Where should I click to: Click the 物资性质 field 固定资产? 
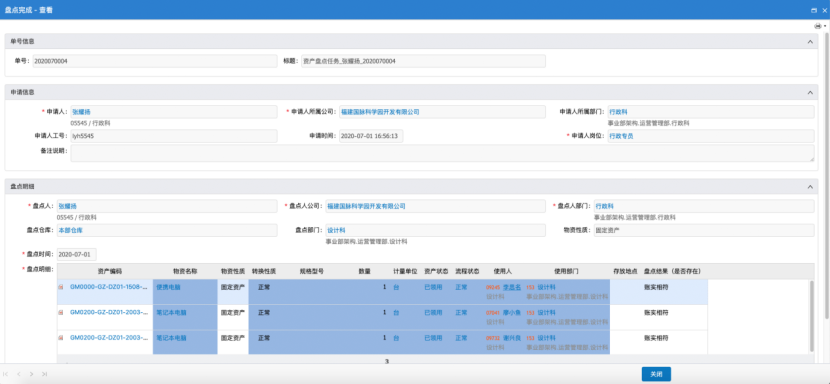703,230
